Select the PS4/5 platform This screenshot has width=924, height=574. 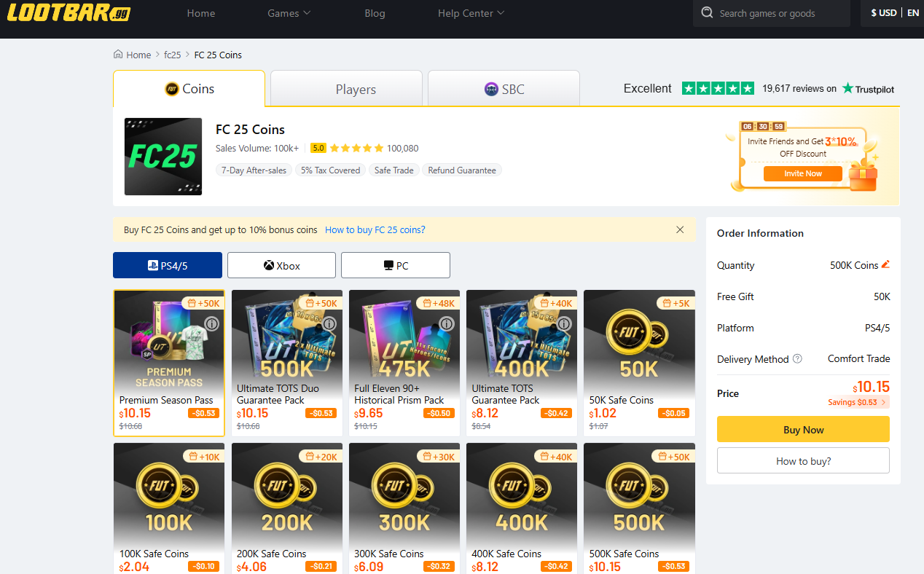(x=168, y=265)
